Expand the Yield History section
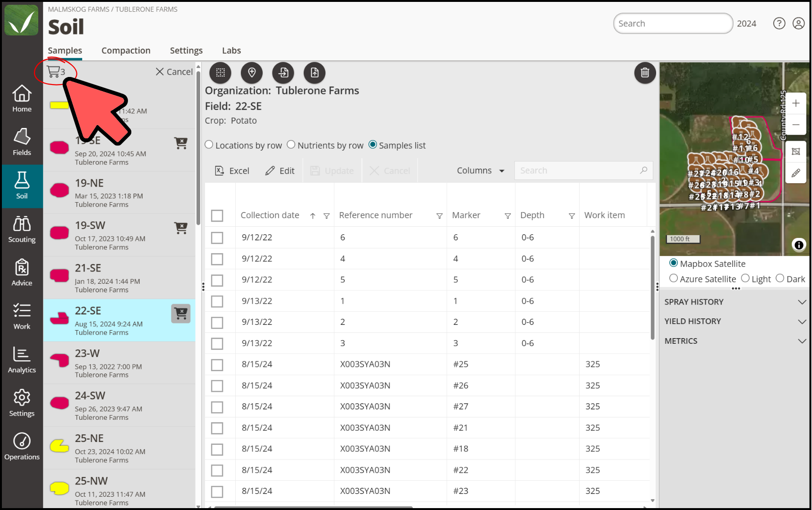Screen dimensions: 812x510 click(735, 321)
